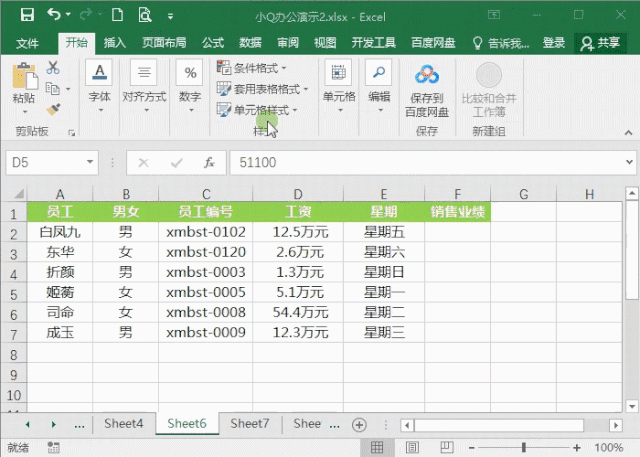Select the cell containing 54.4万元
The image size is (640, 457).
coord(298,313)
